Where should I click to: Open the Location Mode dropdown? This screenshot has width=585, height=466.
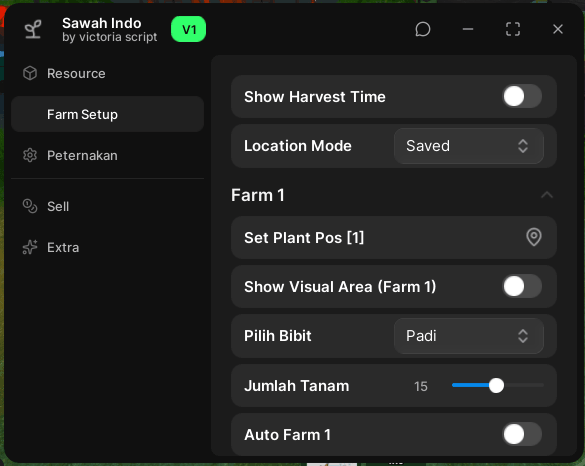click(x=469, y=146)
